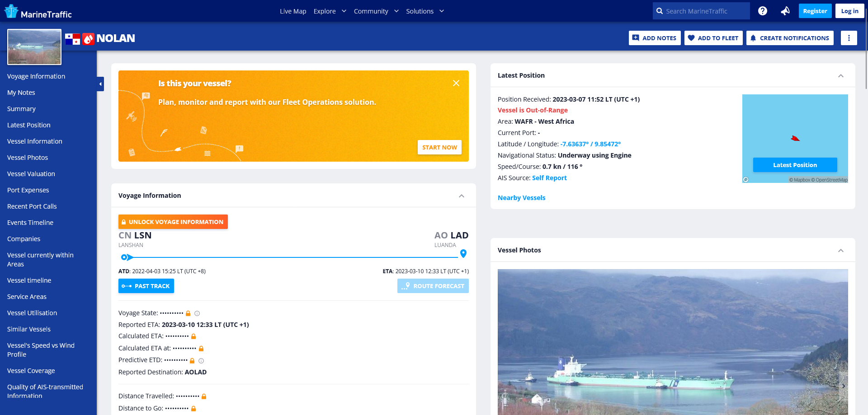Click the ADD NOTES button
Viewport: 868px width, 415px height.
coord(655,38)
